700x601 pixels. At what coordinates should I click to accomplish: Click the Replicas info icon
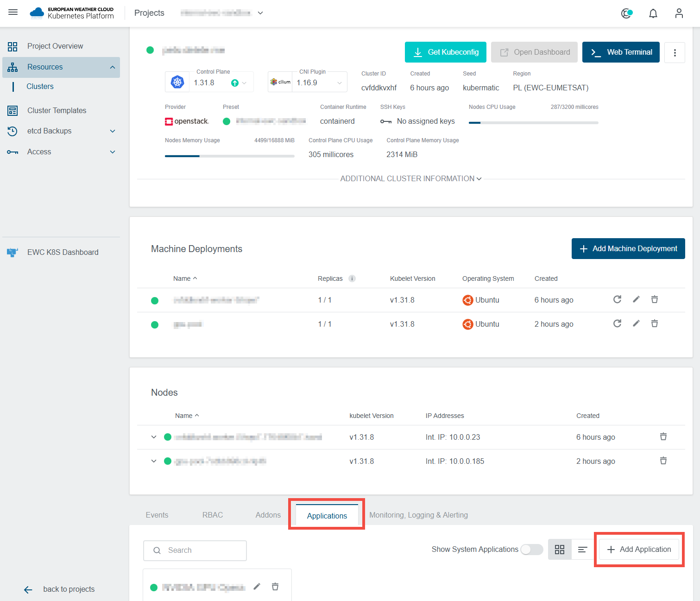coord(352,278)
